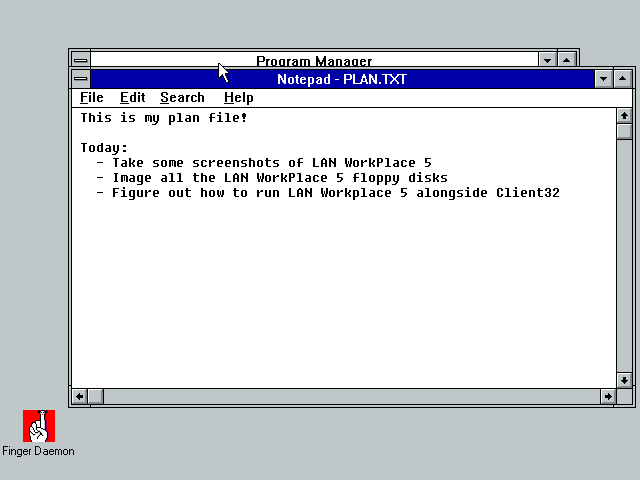Click the line "This is my plan file!"

pyautogui.click(x=164, y=118)
